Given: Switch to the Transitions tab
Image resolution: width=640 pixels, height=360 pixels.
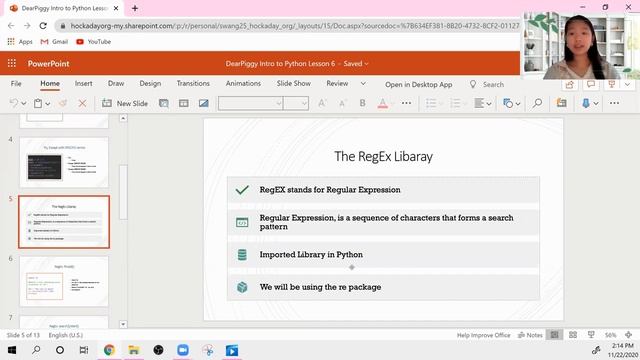Looking at the screenshot, I should 193,83.
